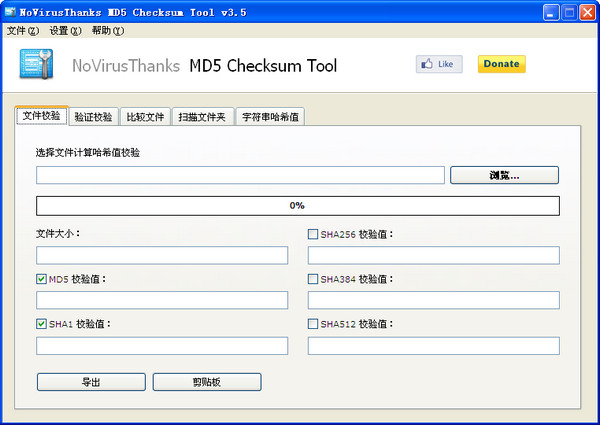Enable the SHA256 校验值 checkbox

point(313,234)
